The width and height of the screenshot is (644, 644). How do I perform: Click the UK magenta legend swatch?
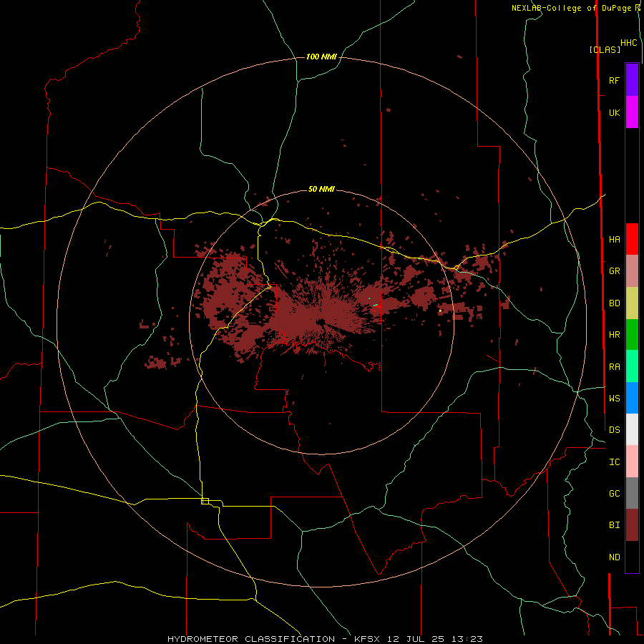click(632, 112)
